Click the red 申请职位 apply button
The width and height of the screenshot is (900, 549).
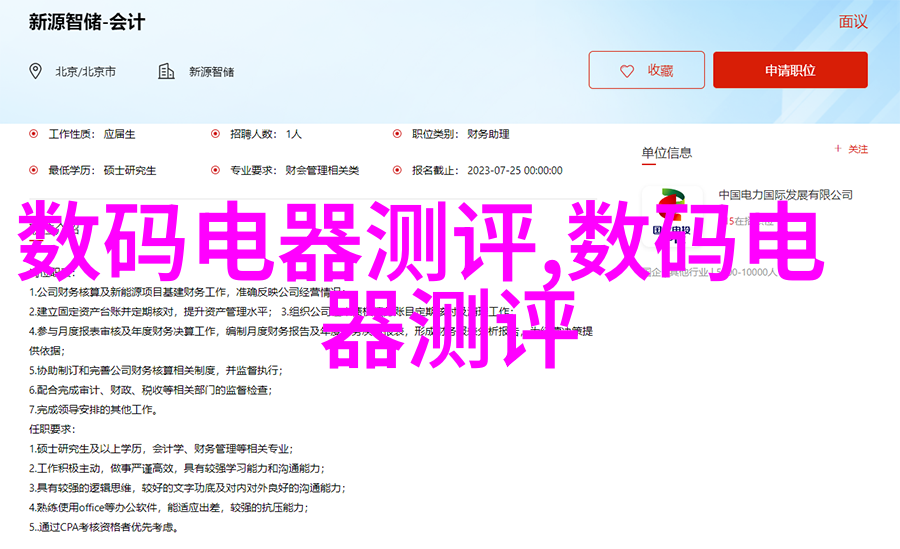point(790,70)
